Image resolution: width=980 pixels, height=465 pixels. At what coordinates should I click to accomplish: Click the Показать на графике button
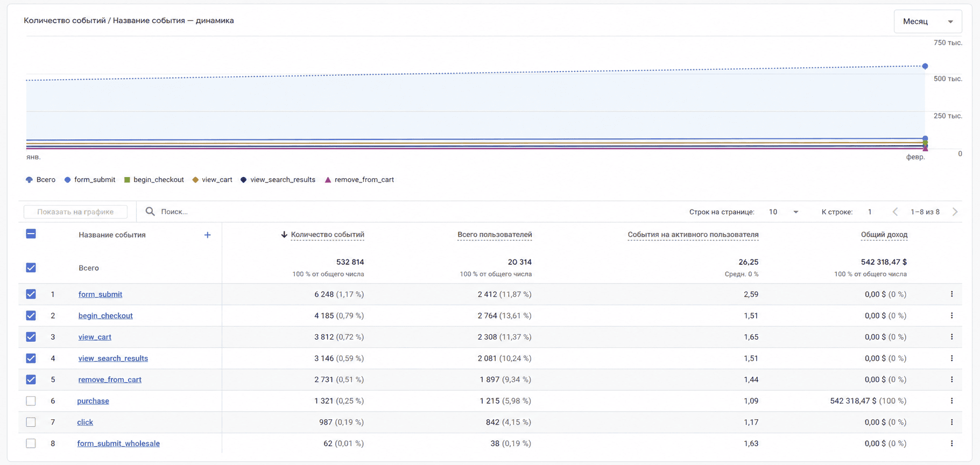pyautogui.click(x=75, y=212)
